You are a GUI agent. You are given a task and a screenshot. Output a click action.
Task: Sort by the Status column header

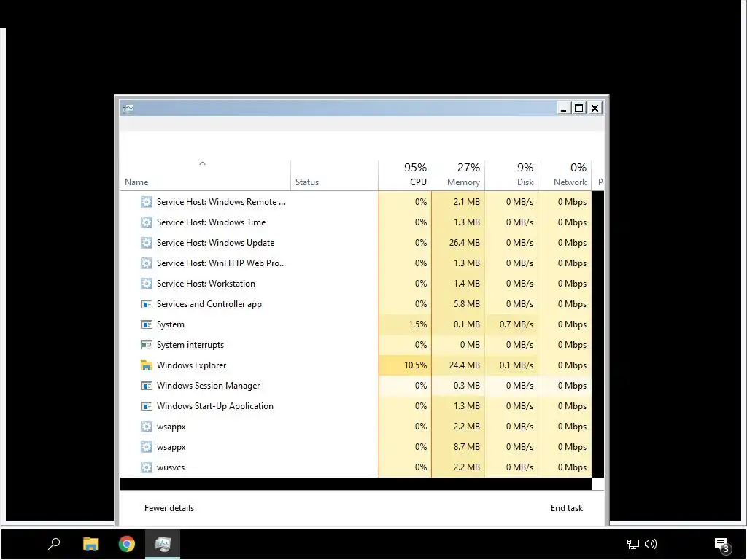[x=334, y=175]
